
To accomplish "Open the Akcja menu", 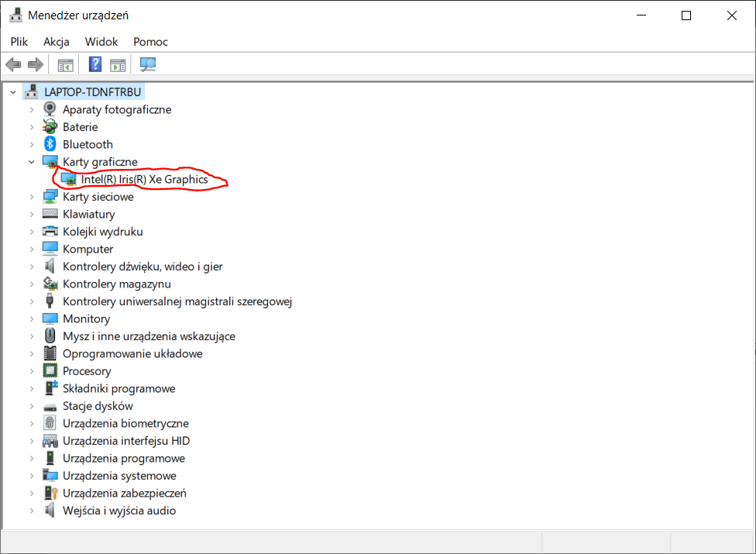I will pyautogui.click(x=57, y=42).
